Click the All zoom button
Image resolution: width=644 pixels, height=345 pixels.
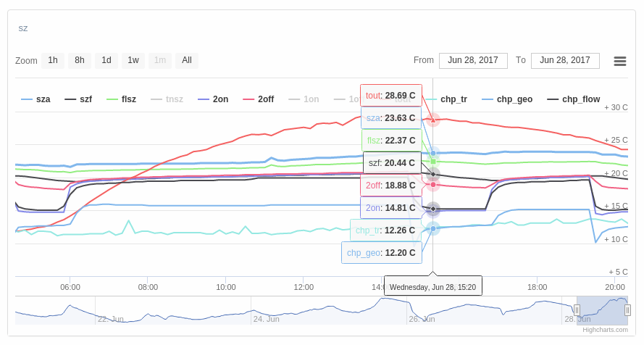(187, 61)
